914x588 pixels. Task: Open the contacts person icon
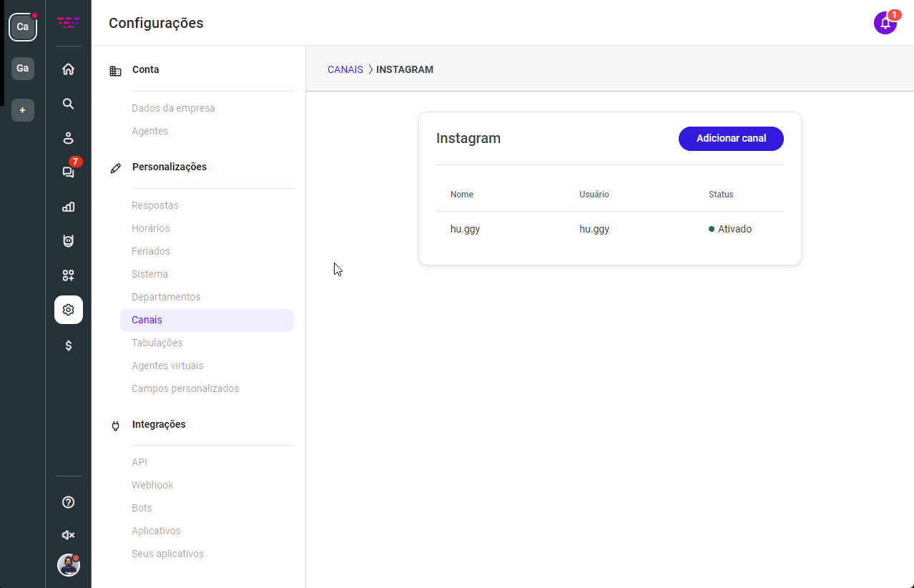(68, 138)
